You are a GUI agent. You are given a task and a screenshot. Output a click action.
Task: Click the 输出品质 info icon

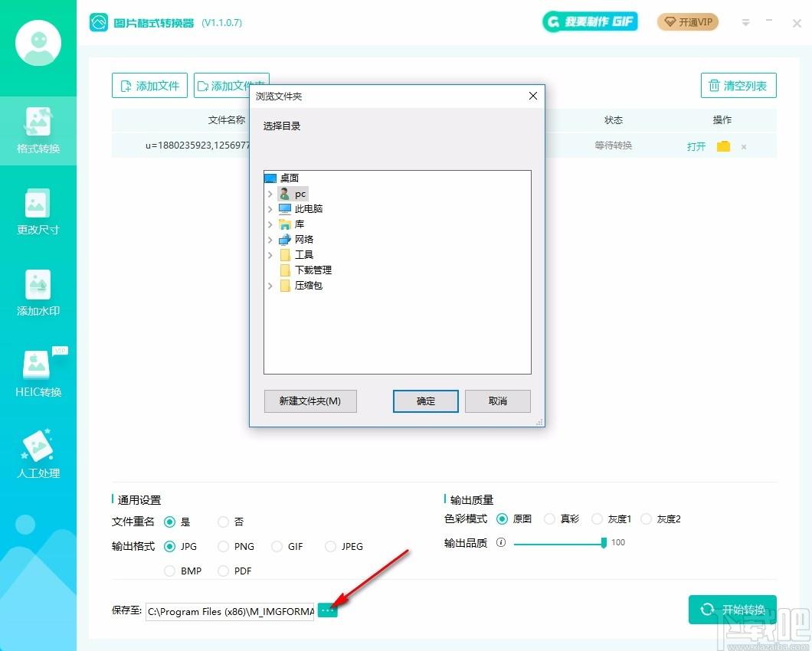coord(501,542)
